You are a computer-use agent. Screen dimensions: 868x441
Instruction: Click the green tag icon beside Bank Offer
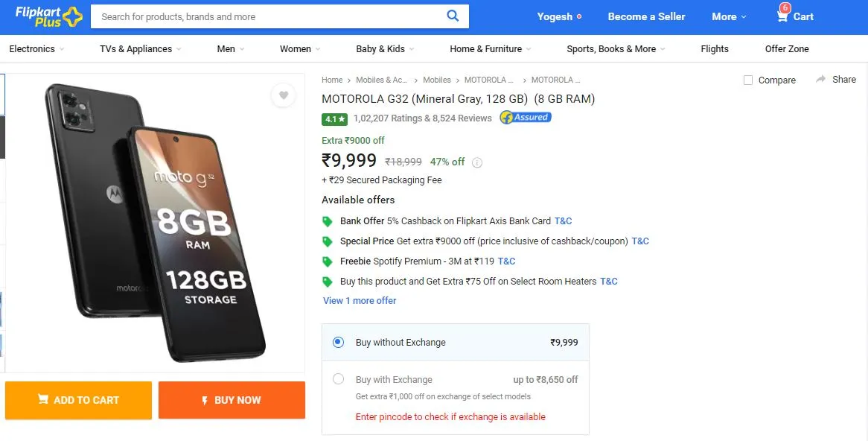point(327,221)
